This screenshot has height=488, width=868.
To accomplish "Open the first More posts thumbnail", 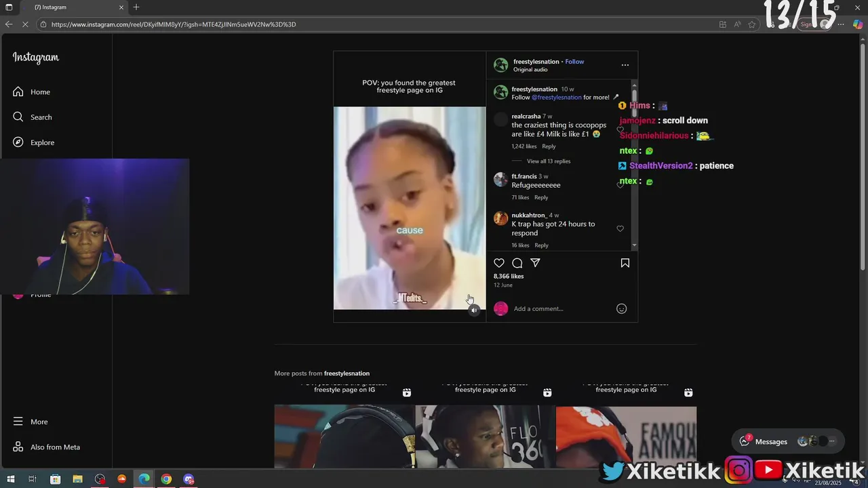I will [x=344, y=428].
